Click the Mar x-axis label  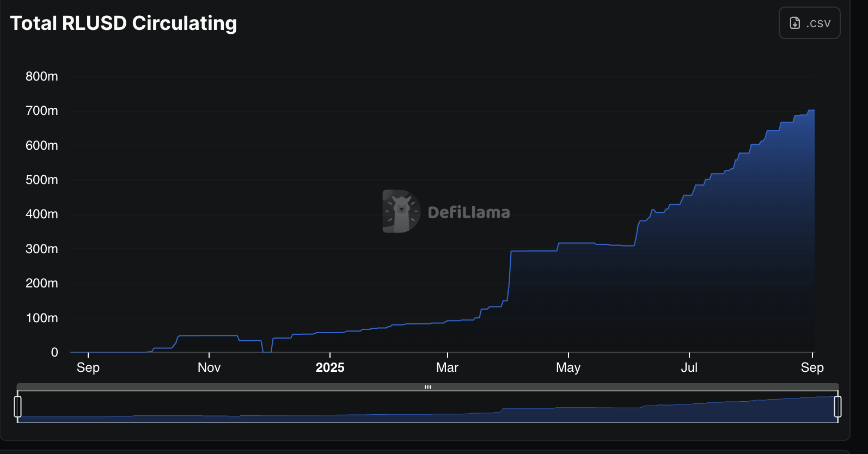(x=447, y=367)
